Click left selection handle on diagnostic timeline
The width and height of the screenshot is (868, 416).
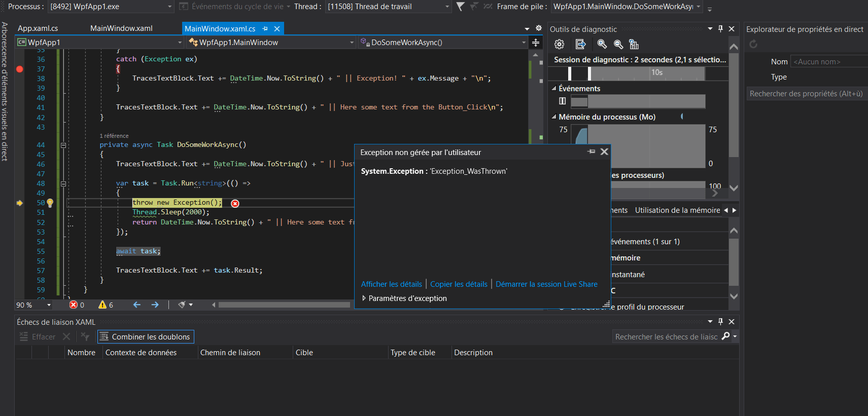point(570,73)
